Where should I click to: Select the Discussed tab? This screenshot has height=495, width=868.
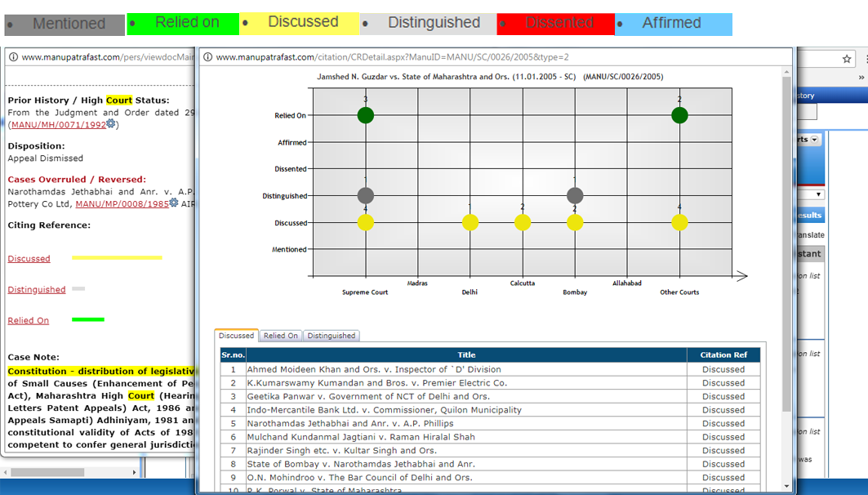click(236, 336)
